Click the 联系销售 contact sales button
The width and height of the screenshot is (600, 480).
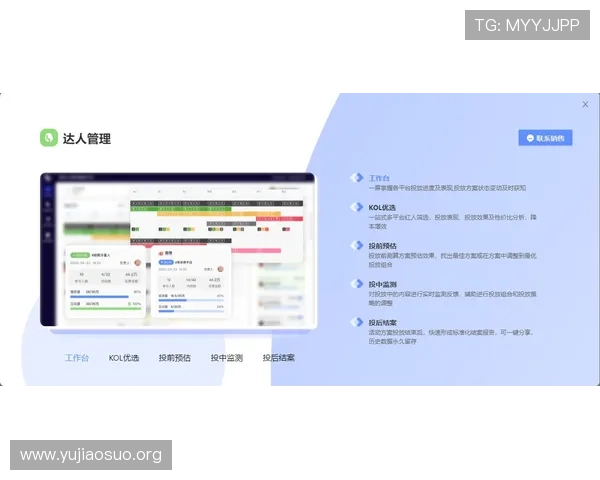(x=545, y=138)
